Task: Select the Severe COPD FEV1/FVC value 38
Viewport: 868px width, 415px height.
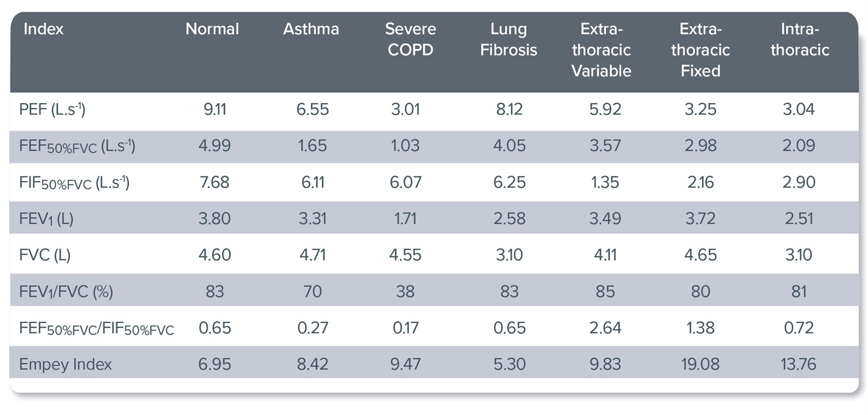Action: 405,291
